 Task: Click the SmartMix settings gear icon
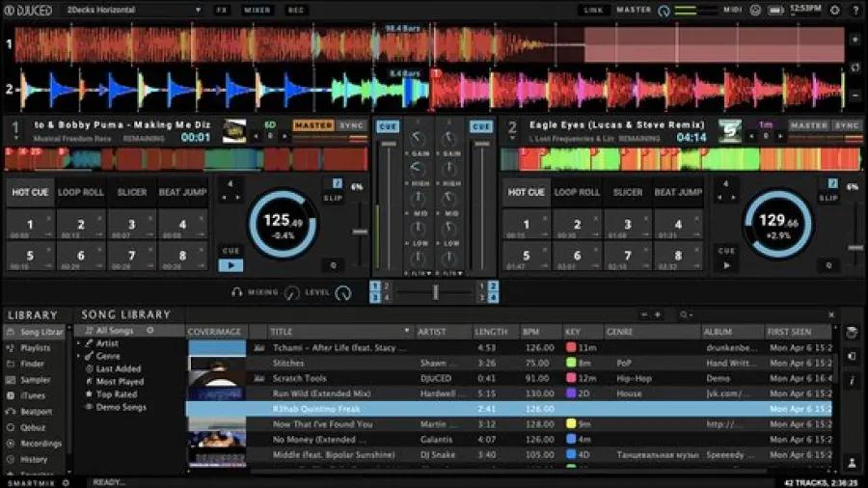tap(66, 482)
